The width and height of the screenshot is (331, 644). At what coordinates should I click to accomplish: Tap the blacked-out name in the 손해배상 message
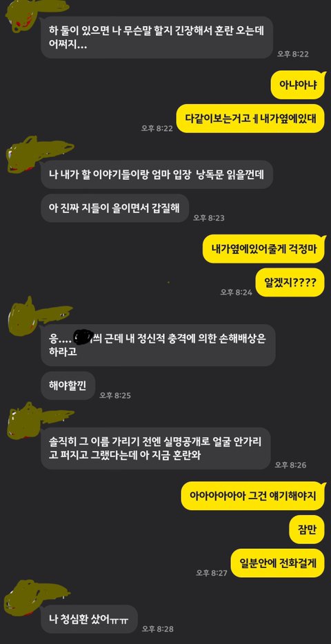click(x=83, y=336)
